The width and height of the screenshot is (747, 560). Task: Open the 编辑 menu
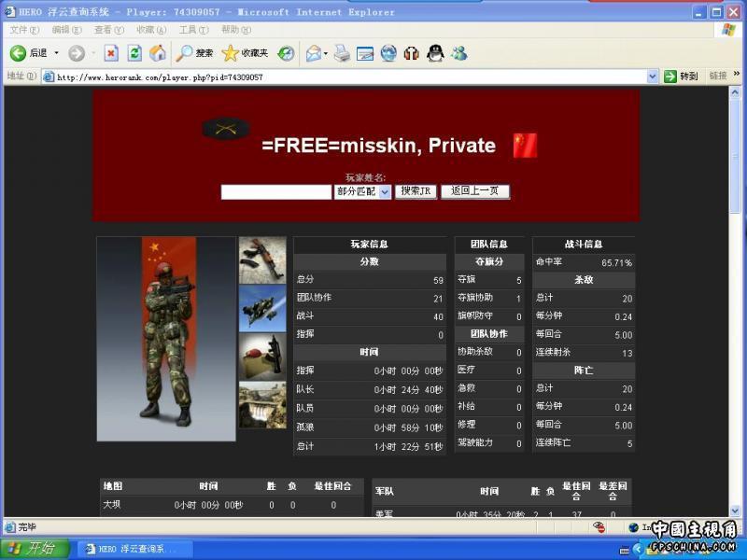(x=66, y=30)
